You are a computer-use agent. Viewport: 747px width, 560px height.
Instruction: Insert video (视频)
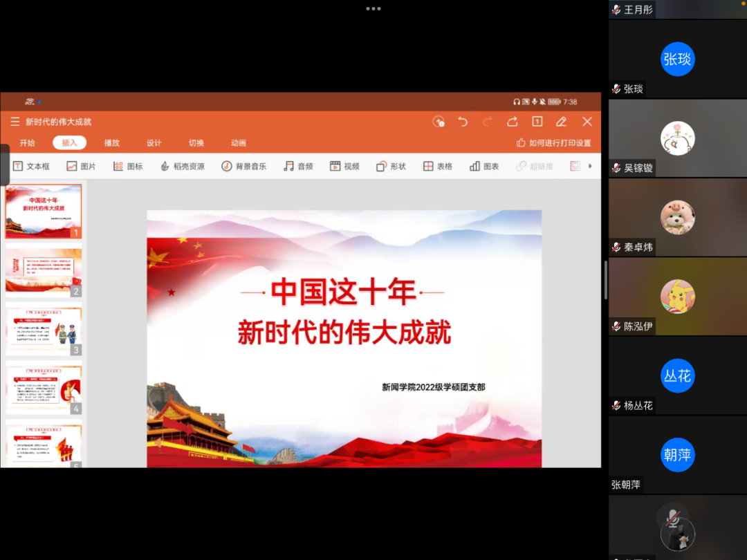click(x=344, y=166)
